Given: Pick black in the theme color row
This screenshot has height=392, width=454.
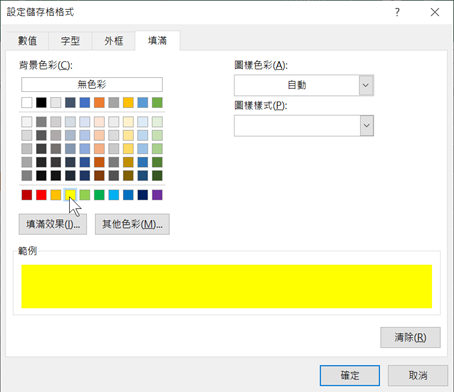Looking at the screenshot, I should pos(41,102).
